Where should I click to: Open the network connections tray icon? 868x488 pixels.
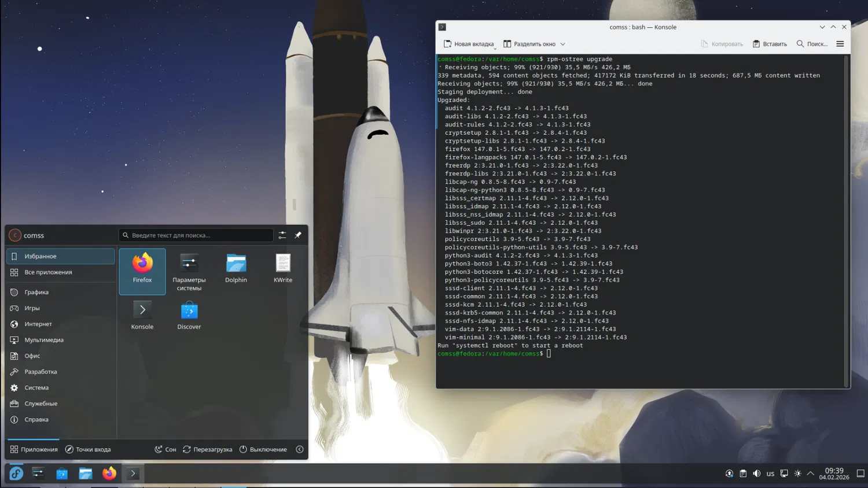[x=784, y=474]
